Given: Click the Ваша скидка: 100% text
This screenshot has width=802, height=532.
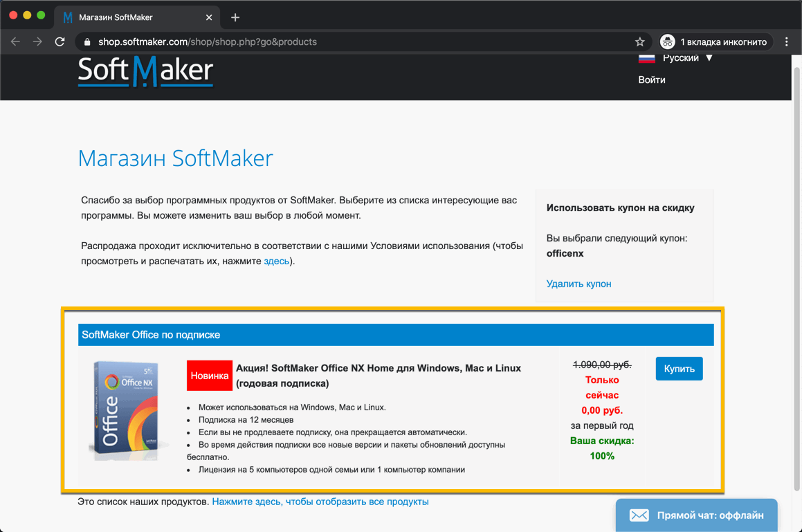Looking at the screenshot, I should [602, 448].
